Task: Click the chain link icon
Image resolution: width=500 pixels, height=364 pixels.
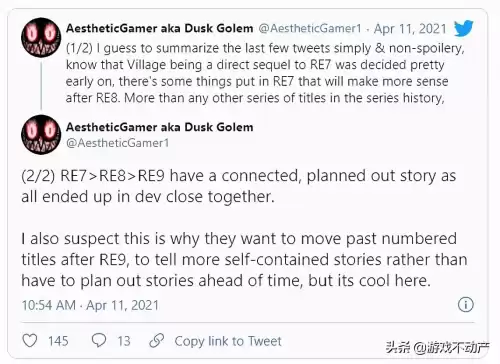Action: (157, 340)
